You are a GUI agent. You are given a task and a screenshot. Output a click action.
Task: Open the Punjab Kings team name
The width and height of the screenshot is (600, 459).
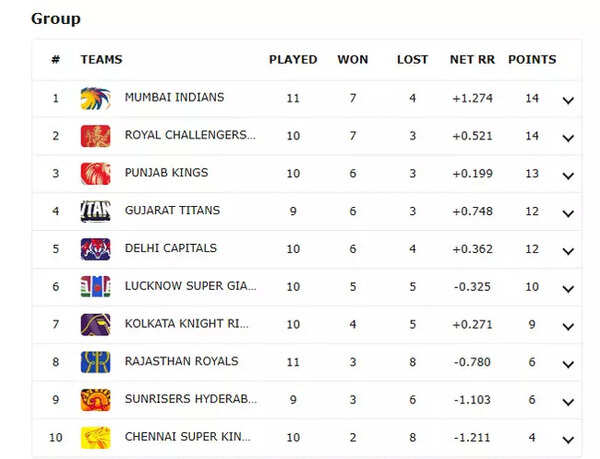[166, 173]
